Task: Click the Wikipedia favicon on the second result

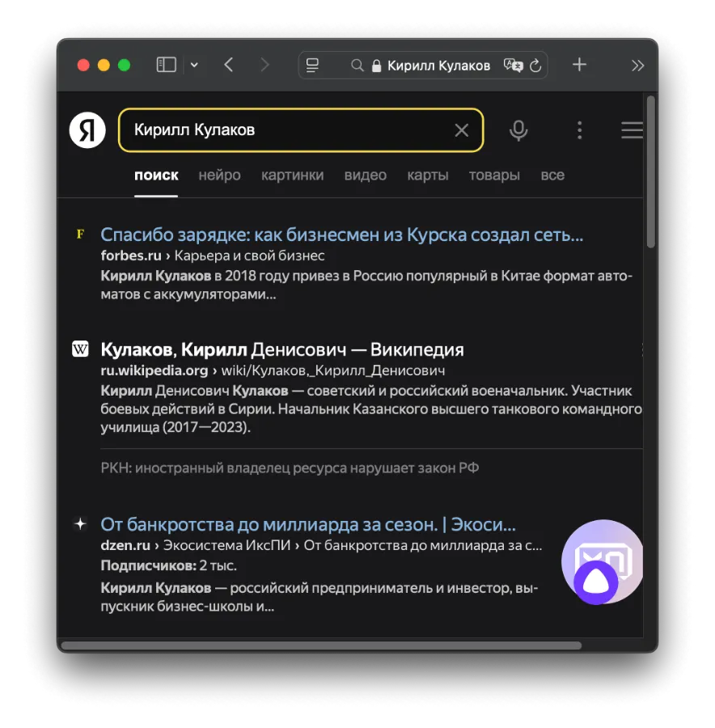Action: [x=79, y=349]
